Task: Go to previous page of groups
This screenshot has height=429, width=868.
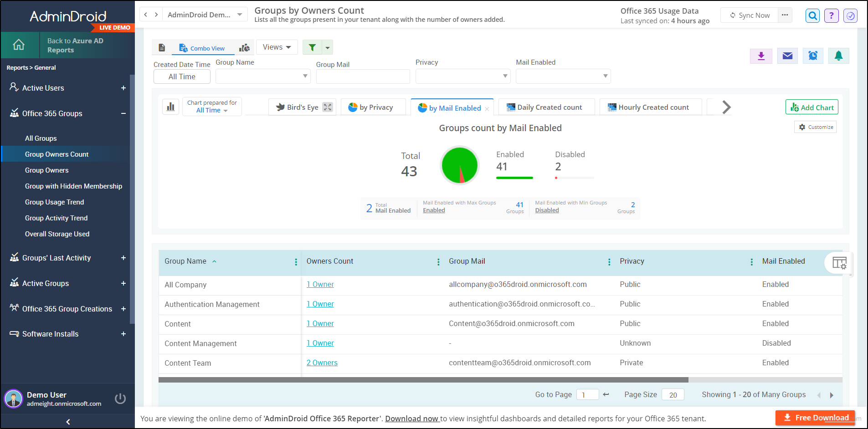Action: click(819, 395)
